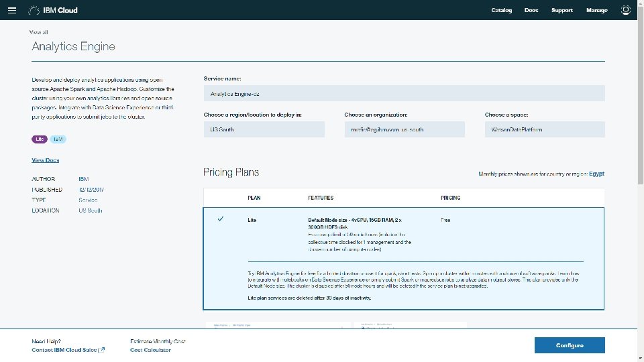Open the Cost Calculator link
644x362 pixels.
pos(150,350)
